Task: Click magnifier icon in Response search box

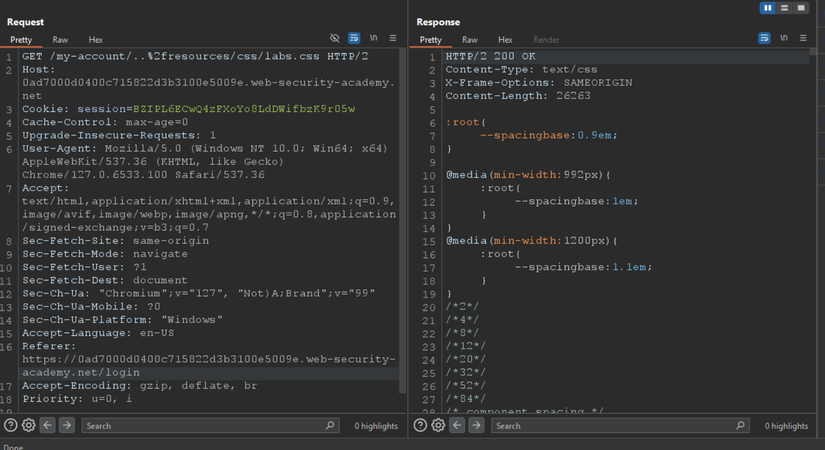Action: (740, 425)
